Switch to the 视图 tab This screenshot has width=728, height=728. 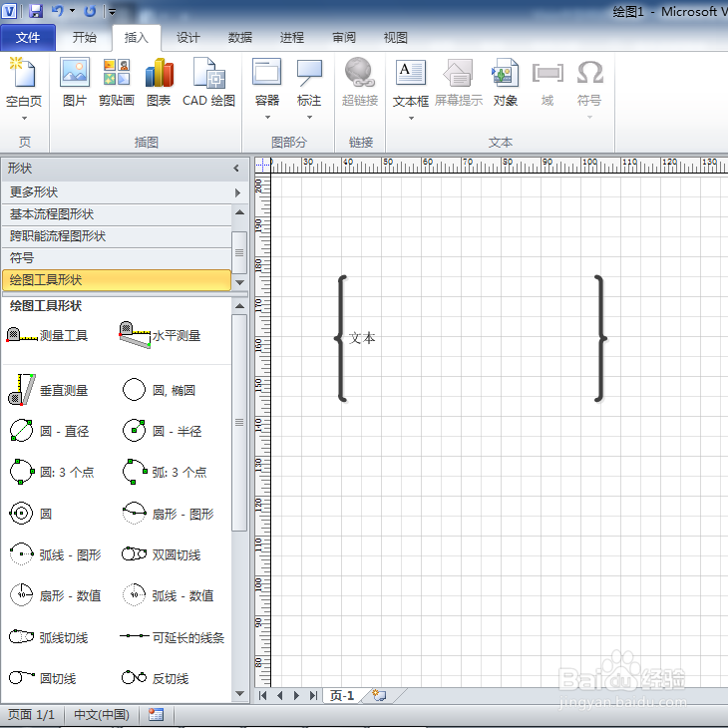point(396,38)
